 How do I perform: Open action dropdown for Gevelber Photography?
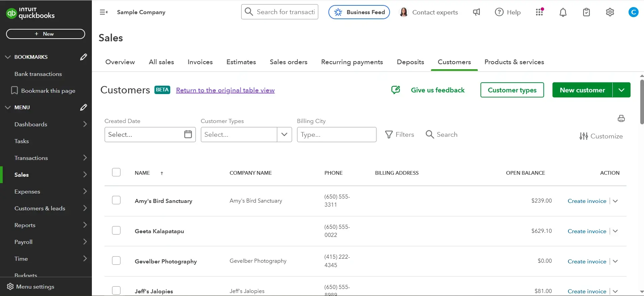(x=615, y=261)
